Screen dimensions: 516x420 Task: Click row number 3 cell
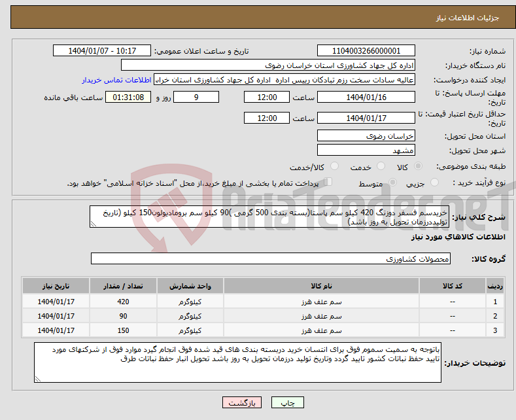pos(495,331)
